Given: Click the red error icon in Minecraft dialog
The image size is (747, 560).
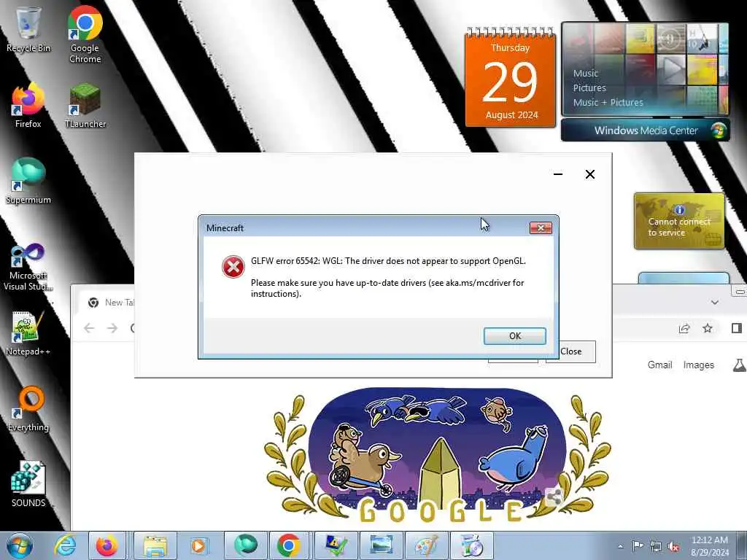Looking at the screenshot, I should tap(233, 267).
